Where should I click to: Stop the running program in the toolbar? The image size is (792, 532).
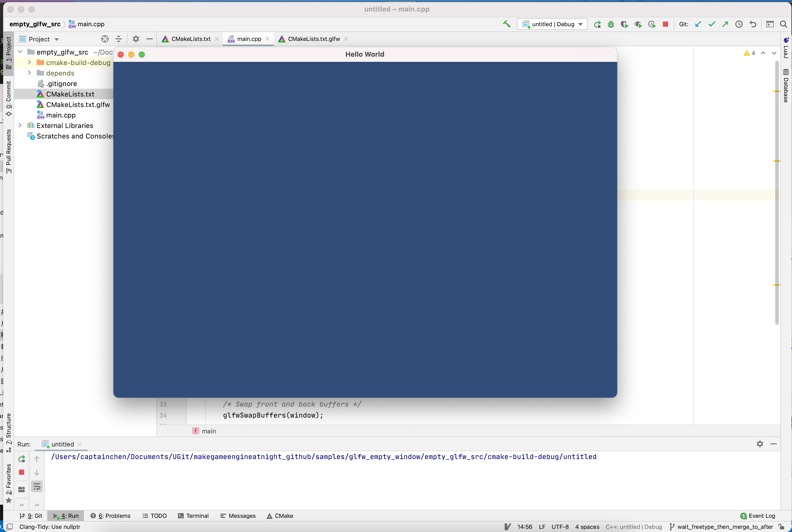666,24
